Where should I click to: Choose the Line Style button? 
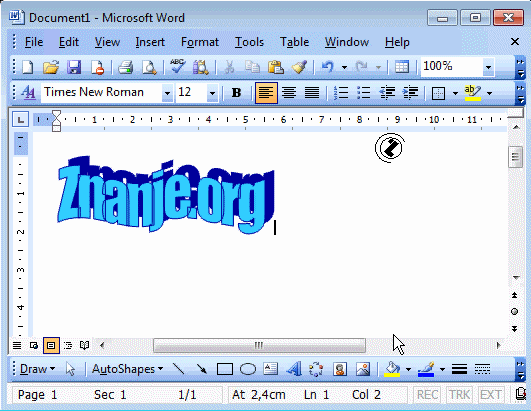pyautogui.click(x=459, y=369)
